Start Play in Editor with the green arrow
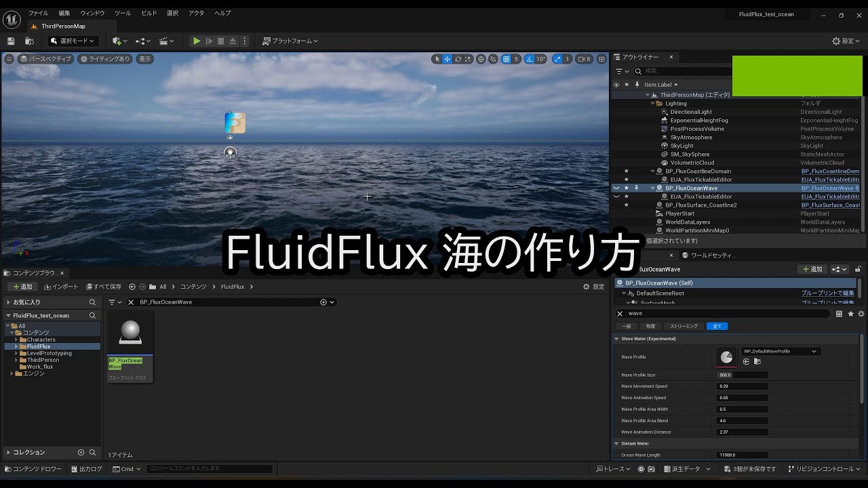 [x=197, y=41]
